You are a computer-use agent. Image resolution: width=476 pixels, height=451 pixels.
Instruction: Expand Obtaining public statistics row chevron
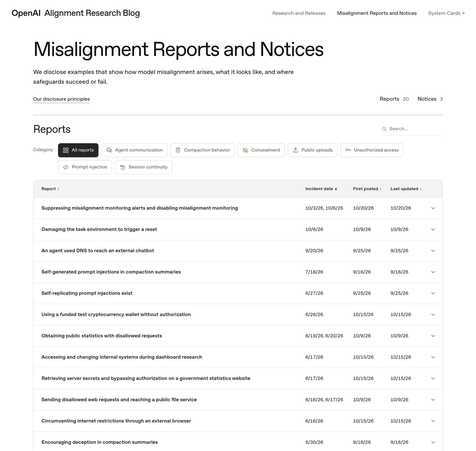pyautogui.click(x=433, y=336)
